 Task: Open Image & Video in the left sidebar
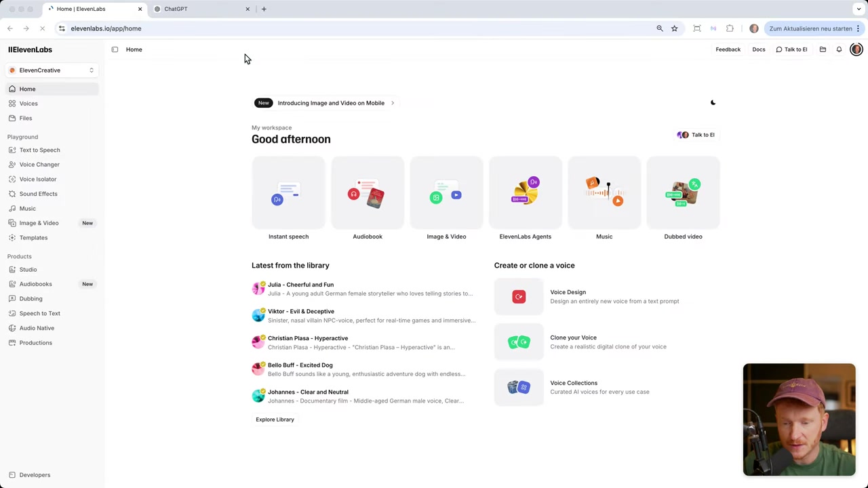tap(52, 223)
